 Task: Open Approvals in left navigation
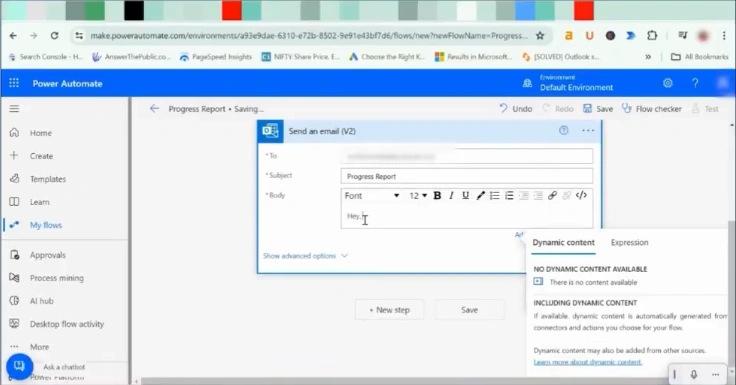point(48,255)
